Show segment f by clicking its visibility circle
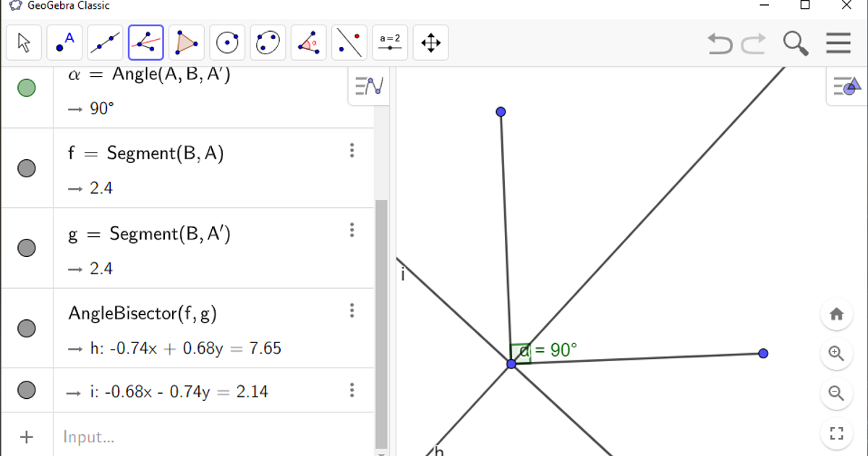Viewport: 868px width, 456px height. click(27, 167)
